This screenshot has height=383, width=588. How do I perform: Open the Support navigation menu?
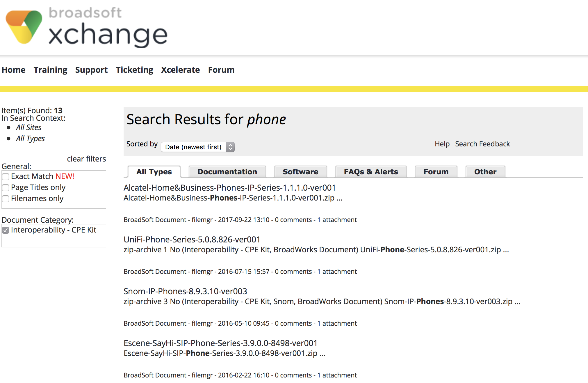point(91,70)
